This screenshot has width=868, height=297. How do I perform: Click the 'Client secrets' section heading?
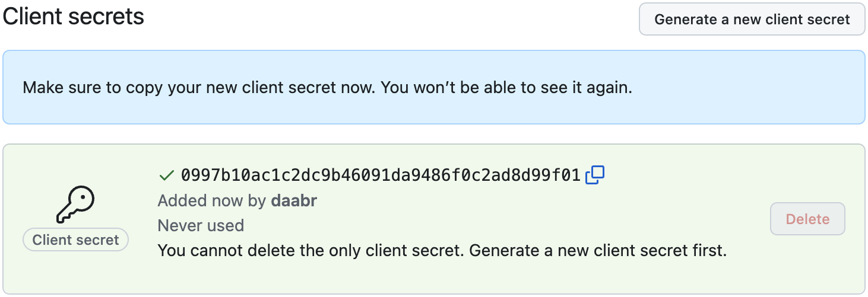click(74, 16)
